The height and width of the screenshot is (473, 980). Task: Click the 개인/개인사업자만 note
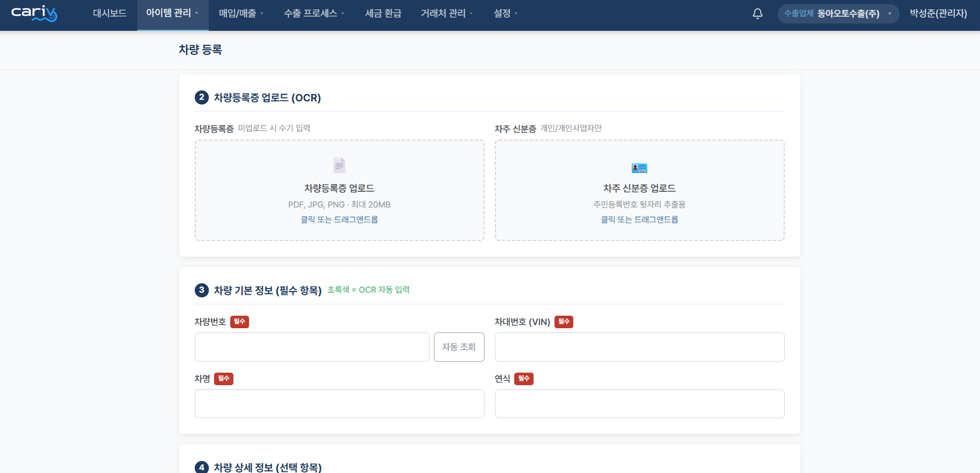point(571,129)
